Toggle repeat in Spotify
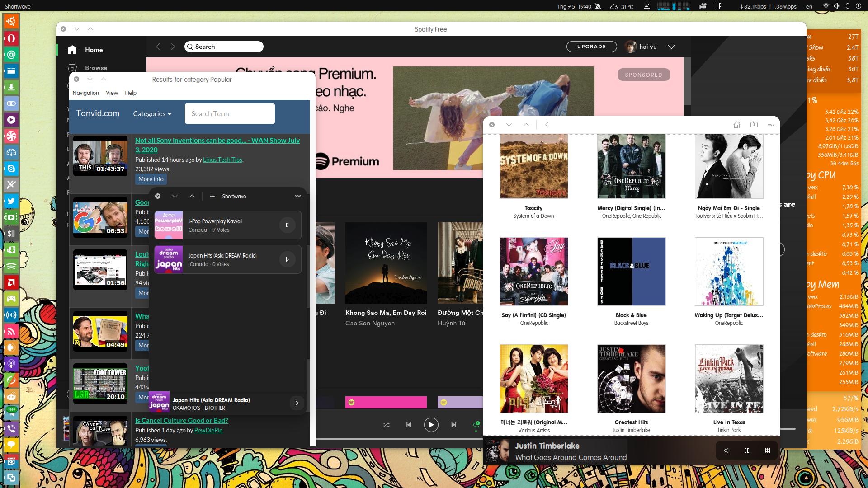The height and width of the screenshot is (488, 868). click(x=476, y=425)
